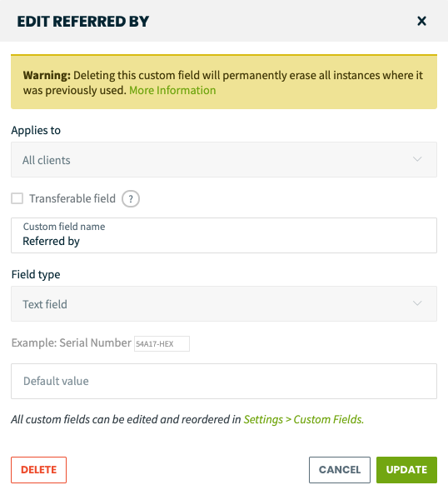The width and height of the screenshot is (448, 495).
Task: Tick the Transferable field checkbox
Action: click(x=17, y=198)
